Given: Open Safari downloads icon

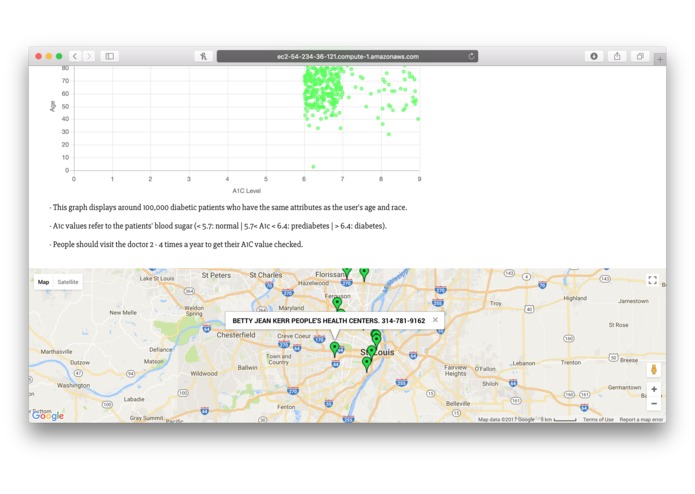Looking at the screenshot, I should click(594, 56).
